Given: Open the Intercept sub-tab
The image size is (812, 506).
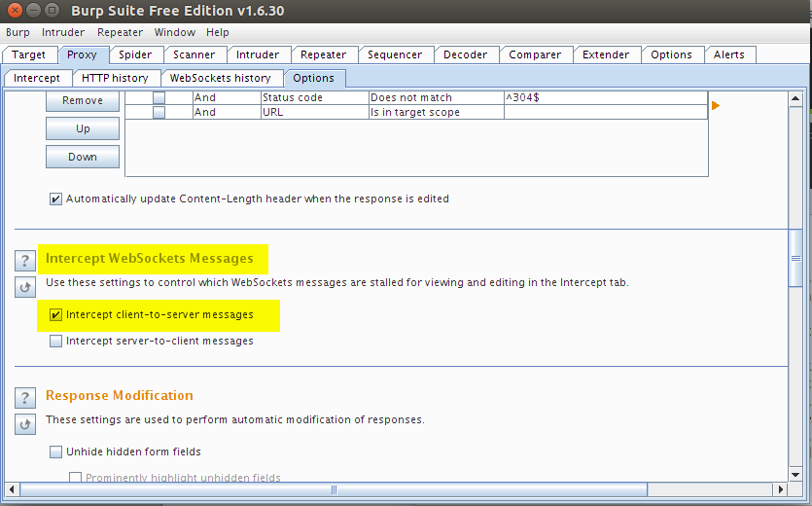Looking at the screenshot, I should [37, 78].
